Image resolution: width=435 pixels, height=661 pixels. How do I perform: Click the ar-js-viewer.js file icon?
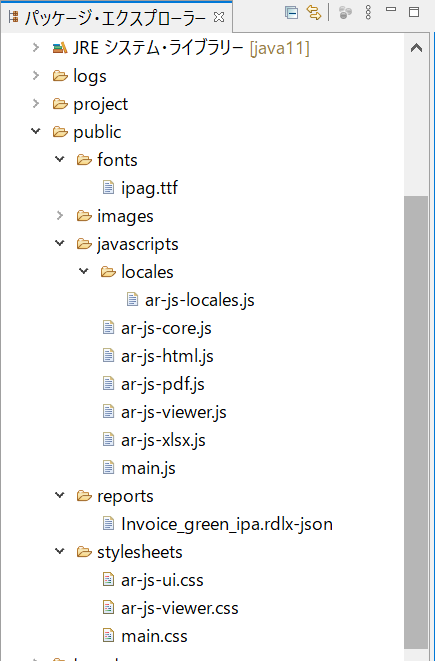point(108,412)
